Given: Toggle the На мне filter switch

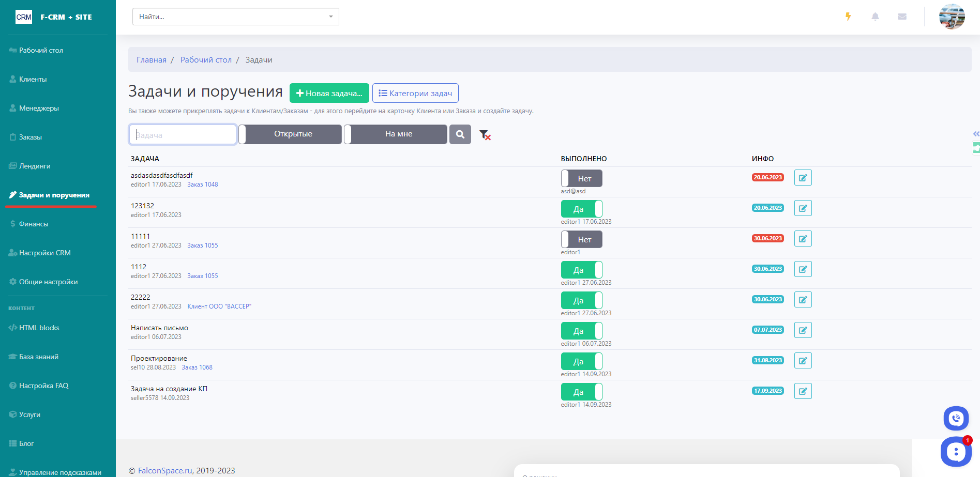Looking at the screenshot, I should coord(396,134).
